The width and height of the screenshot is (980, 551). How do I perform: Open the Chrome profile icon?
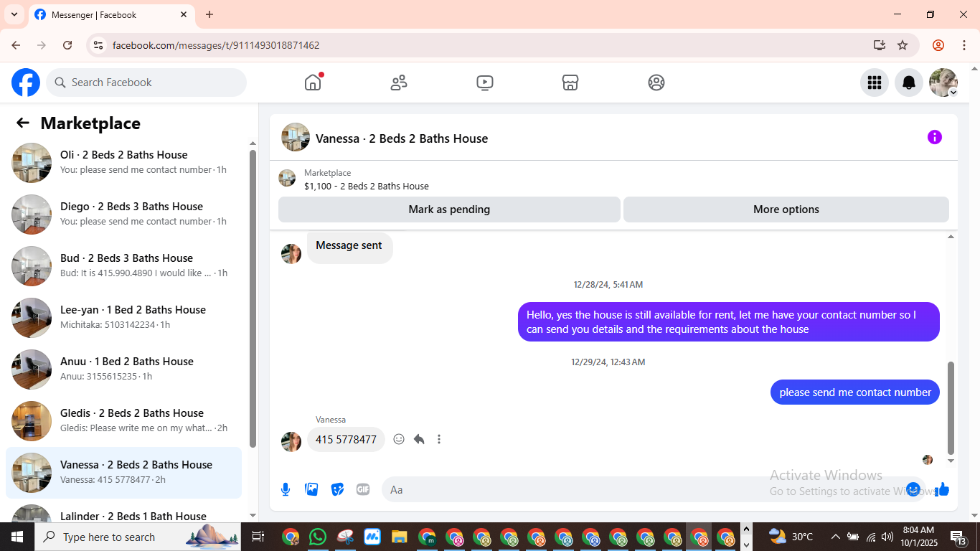click(x=938, y=45)
